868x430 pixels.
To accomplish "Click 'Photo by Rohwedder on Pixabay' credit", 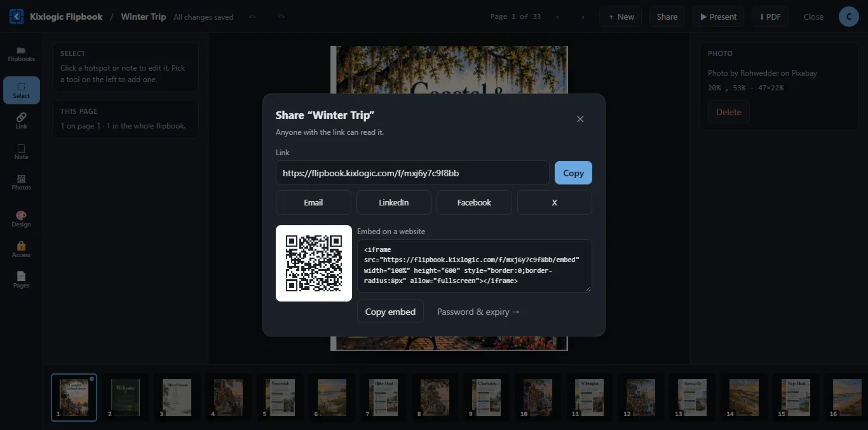I will [763, 73].
